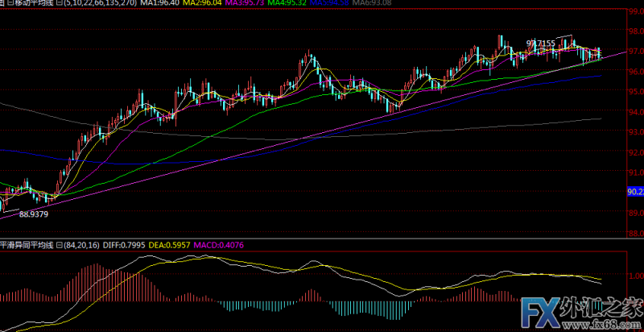This screenshot has width=644, height=332.
Task: Click the 93.0 price axis label
Action: pyautogui.click(x=637, y=131)
